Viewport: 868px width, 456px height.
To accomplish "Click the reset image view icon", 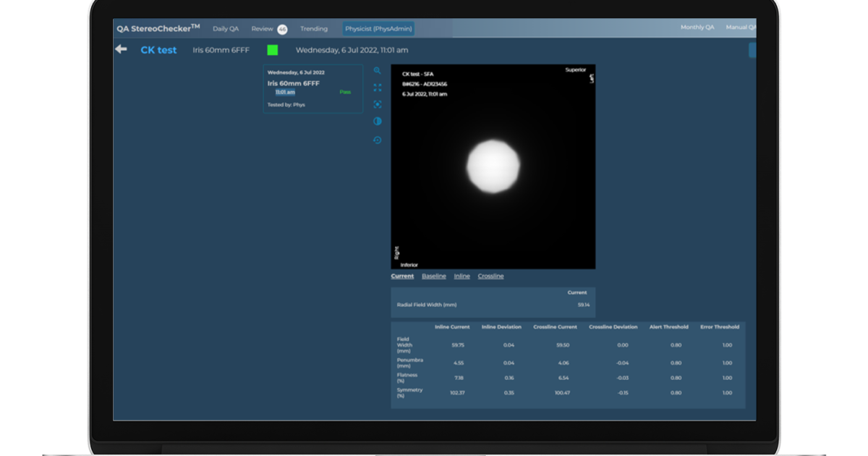I will [x=377, y=140].
